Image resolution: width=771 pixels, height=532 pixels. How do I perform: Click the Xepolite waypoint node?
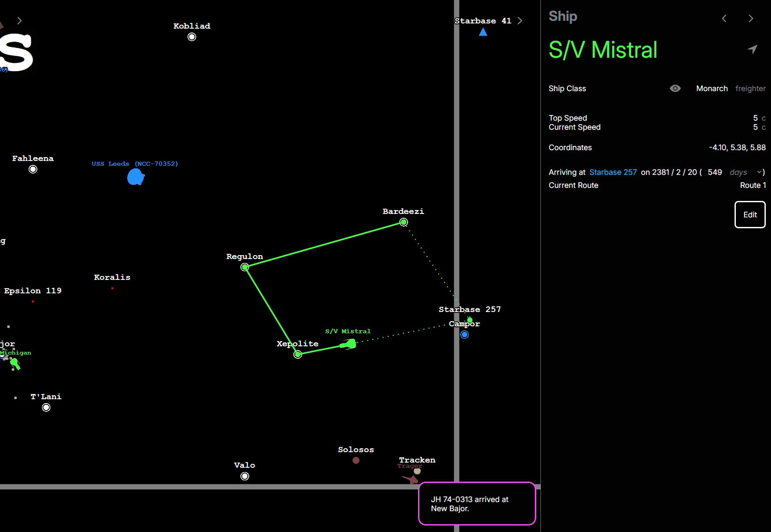[x=298, y=355]
